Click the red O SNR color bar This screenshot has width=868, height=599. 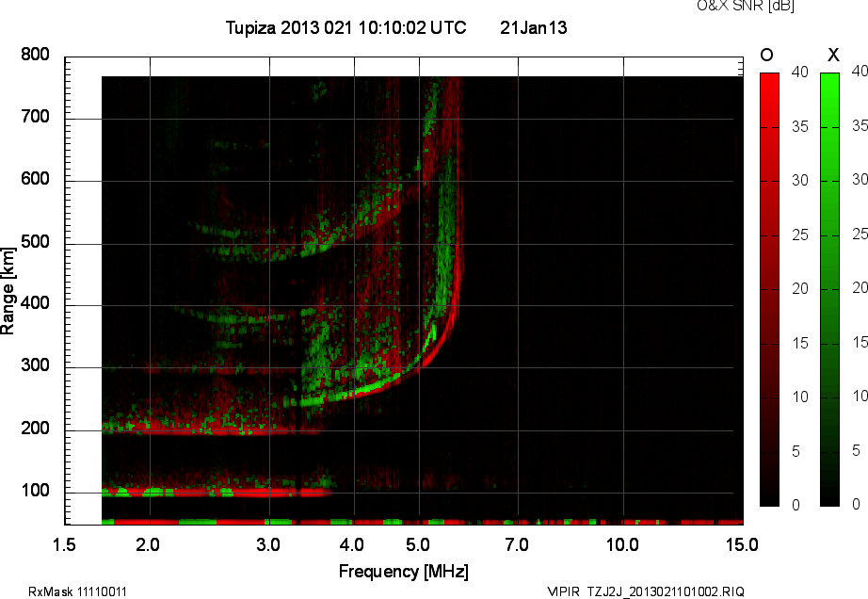769,289
